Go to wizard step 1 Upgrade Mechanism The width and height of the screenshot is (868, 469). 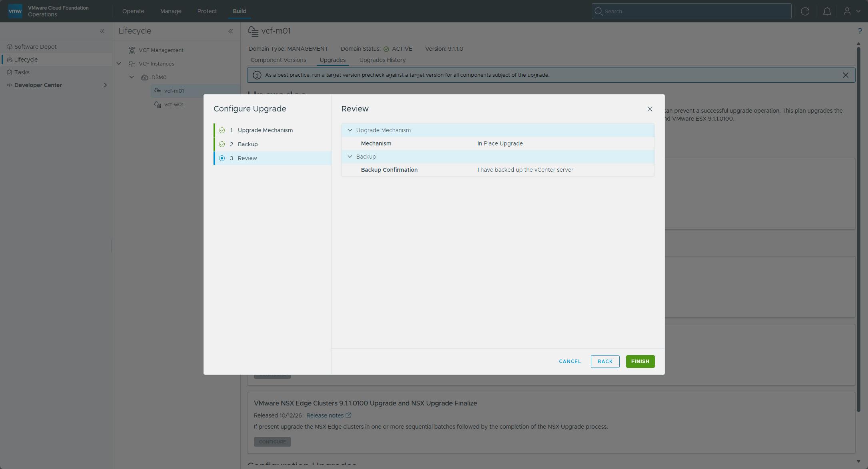[272, 130]
